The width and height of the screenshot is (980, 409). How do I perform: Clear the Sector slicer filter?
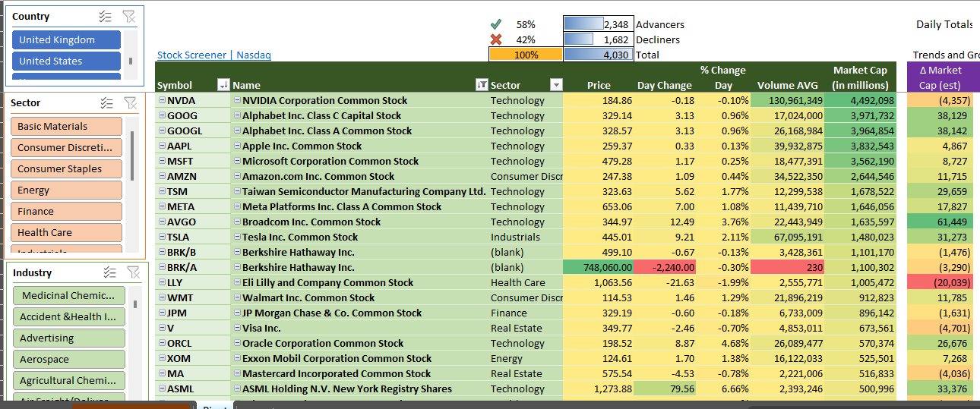[x=129, y=102]
